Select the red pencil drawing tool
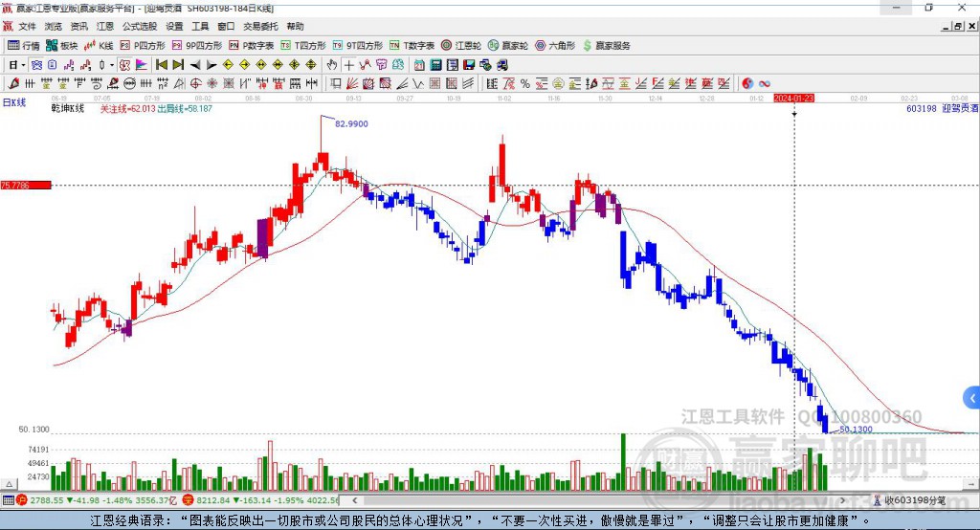The height and width of the screenshot is (530, 980). 13,83
